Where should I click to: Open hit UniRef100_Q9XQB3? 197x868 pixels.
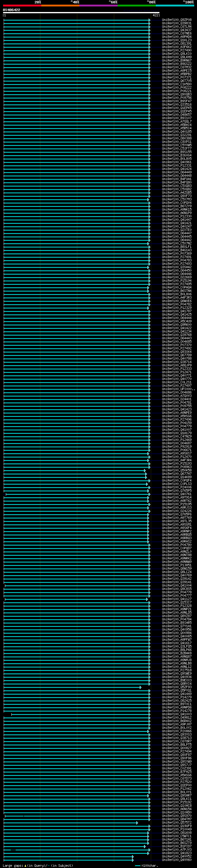pos(176,94)
